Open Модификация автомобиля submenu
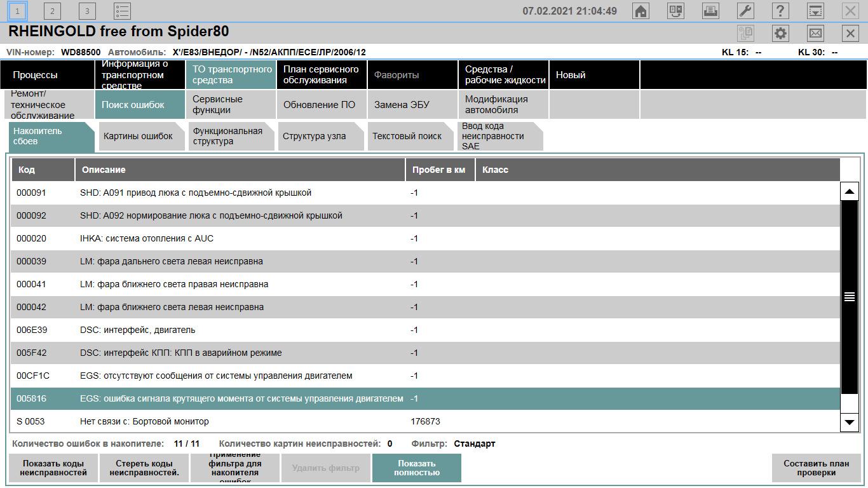The width and height of the screenshot is (868, 488). pyautogui.click(x=503, y=105)
